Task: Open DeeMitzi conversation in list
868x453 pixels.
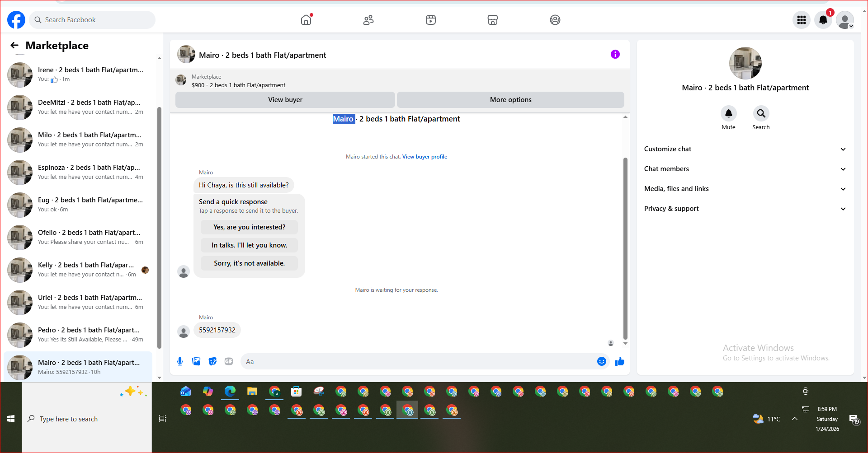Action: tap(78, 107)
